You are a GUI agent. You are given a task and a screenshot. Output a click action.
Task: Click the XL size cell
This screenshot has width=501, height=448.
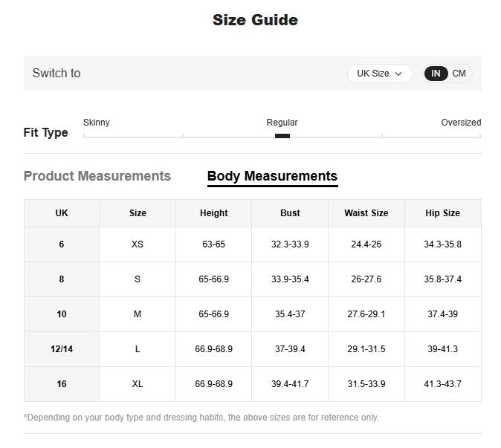(x=138, y=384)
